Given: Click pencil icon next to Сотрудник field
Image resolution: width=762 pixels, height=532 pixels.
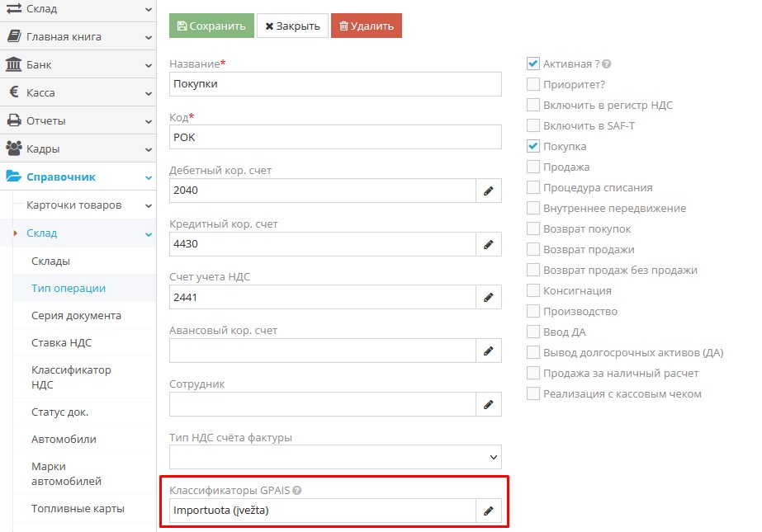Looking at the screenshot, I should [x=488, y=404].
